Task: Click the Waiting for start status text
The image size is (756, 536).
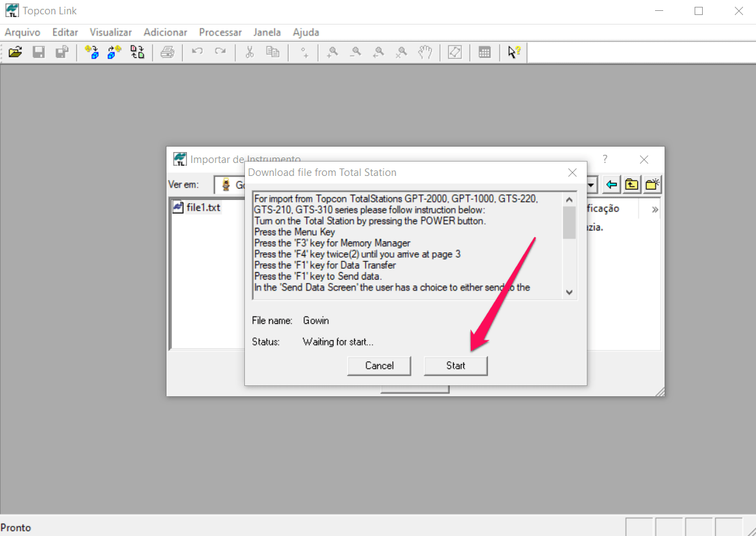Action: coord(338,342)
